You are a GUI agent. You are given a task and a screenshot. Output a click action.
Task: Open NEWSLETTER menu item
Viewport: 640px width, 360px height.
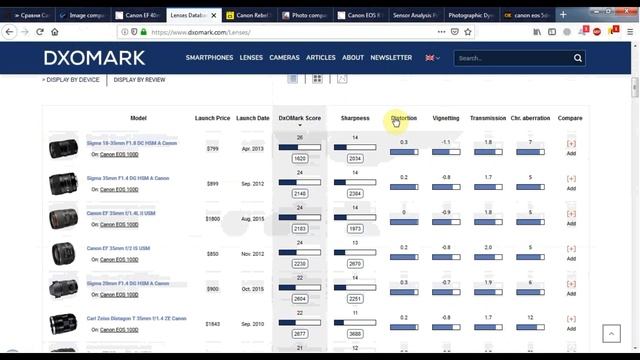coord(391,58)
